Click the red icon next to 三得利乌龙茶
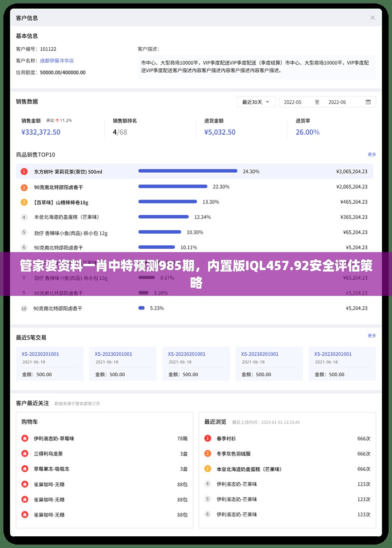 click(x=25, y=454)
